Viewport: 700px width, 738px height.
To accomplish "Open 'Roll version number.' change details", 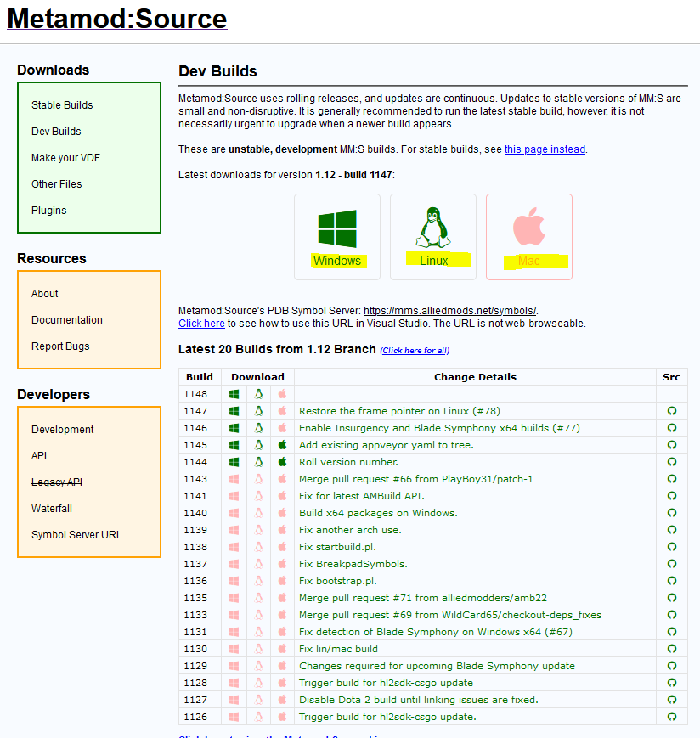I will tap(348, 462).
